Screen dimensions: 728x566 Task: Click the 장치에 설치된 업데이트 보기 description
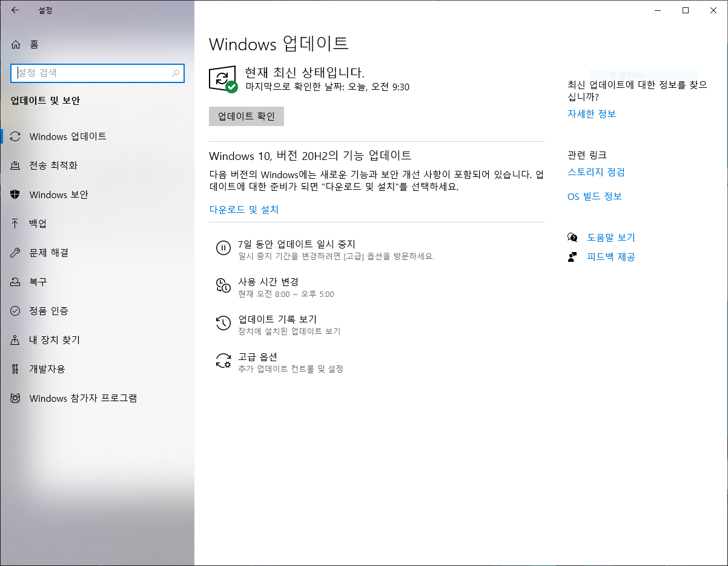(x=290, y=332)
